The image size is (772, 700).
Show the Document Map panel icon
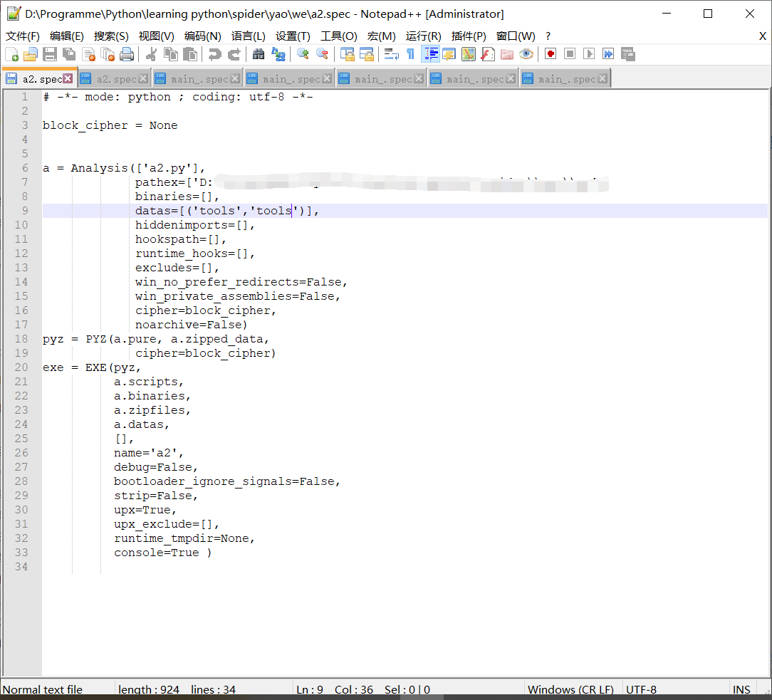(468, 54)
